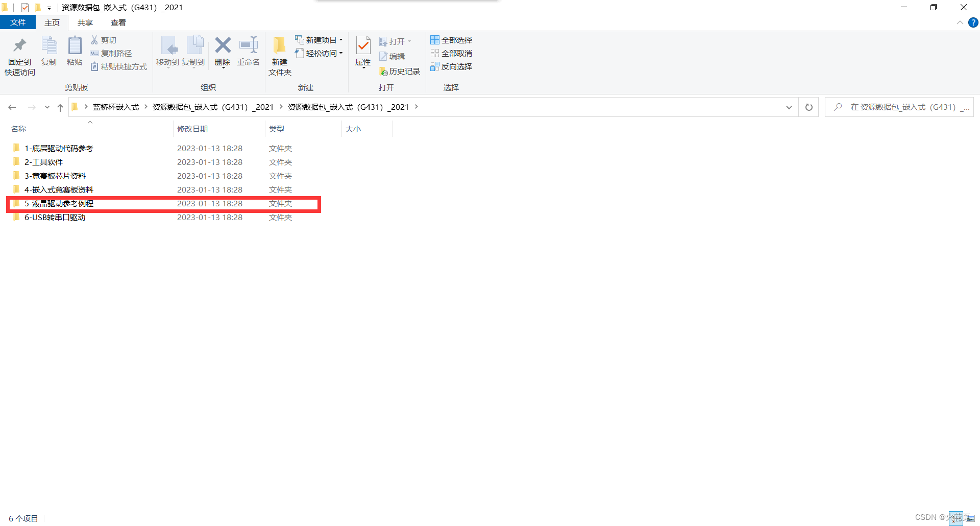Viewport: 980px width, 526px height.
Task: Choose Paste shortcut (粘贴快捷方式)
Action: point(119,66)
